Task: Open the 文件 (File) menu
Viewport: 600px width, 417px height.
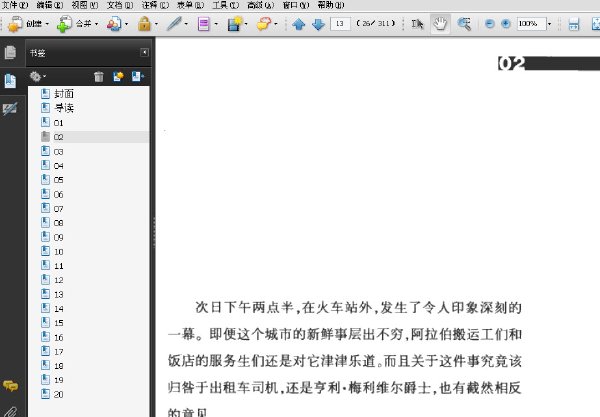Action: coord(15,5)
